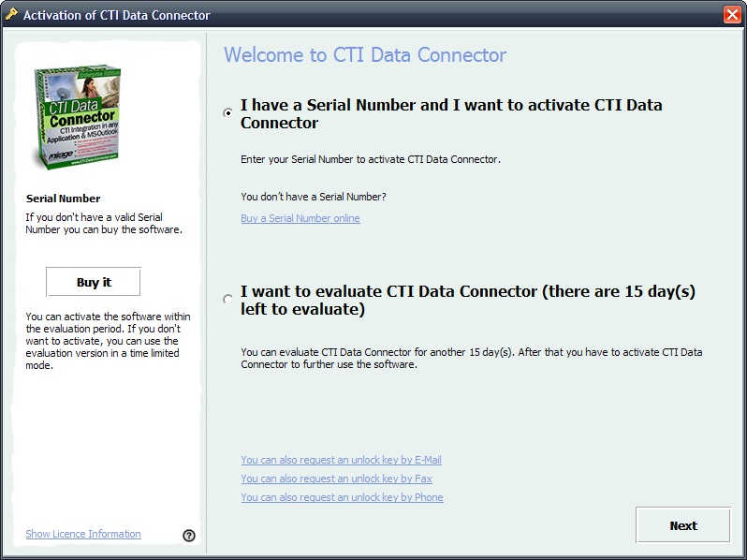Click the 'I want to evaluate' option label
The width and height of the screenshot is (747, 560).
[467, 300]
